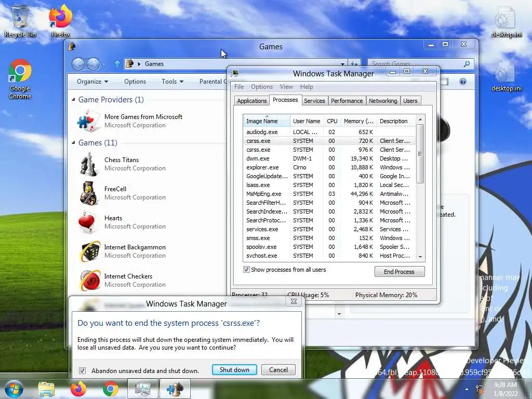The image size is (532, 399).
Task: Open the Organize dropdown menu
Action: pos(92,82)
